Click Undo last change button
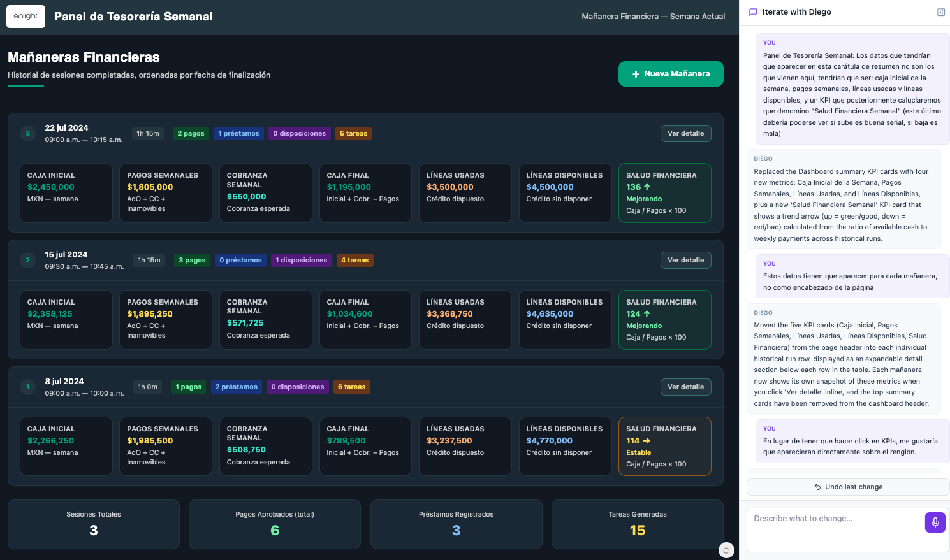 [848, 487]
